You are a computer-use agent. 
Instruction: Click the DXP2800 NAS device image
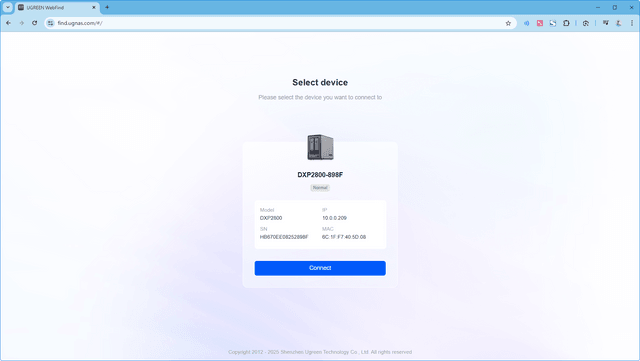[x=320, y=147]
